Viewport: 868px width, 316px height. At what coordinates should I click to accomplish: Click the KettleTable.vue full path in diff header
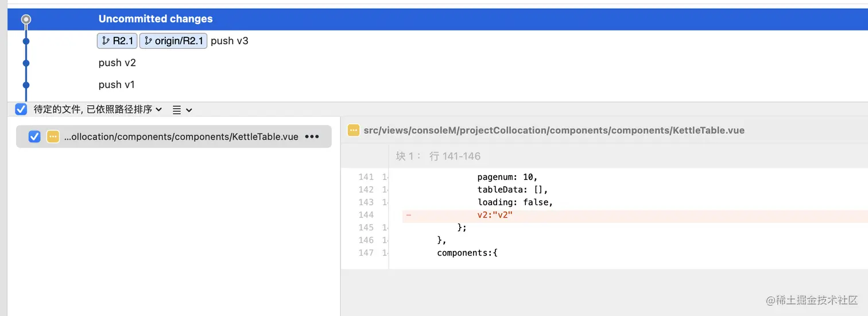pyautogui.click(x=554, y=130)
